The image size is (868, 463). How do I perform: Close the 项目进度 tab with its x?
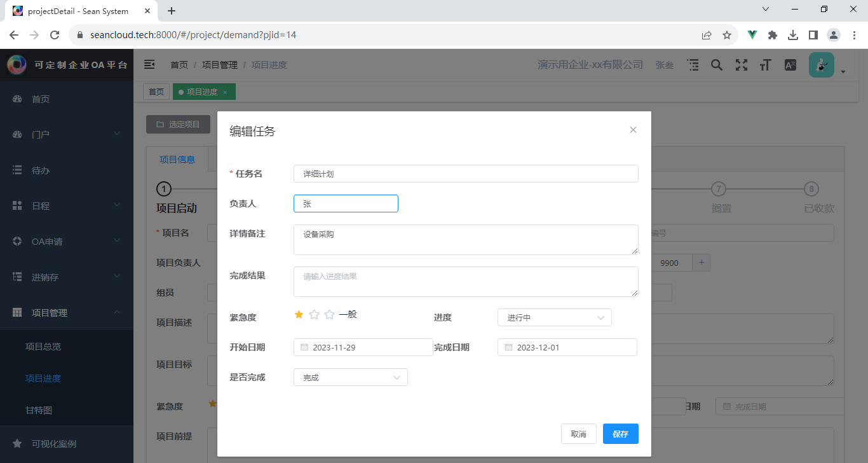tap(225, 92)
